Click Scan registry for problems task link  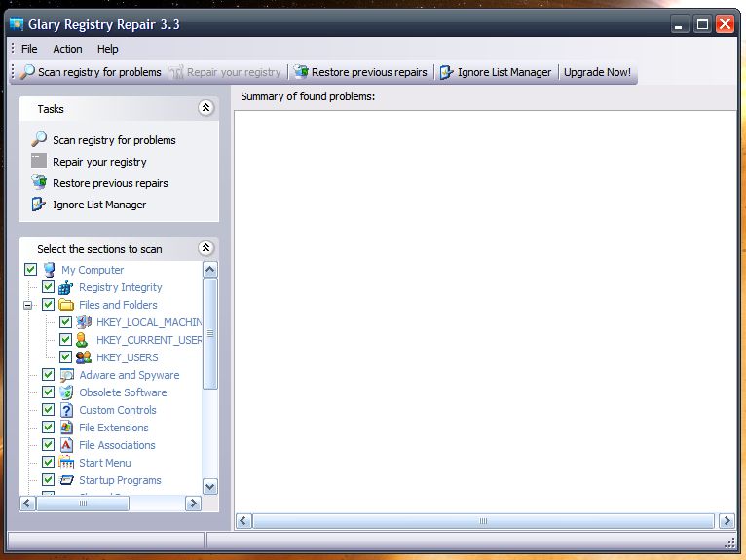click(x=114, y=140)
